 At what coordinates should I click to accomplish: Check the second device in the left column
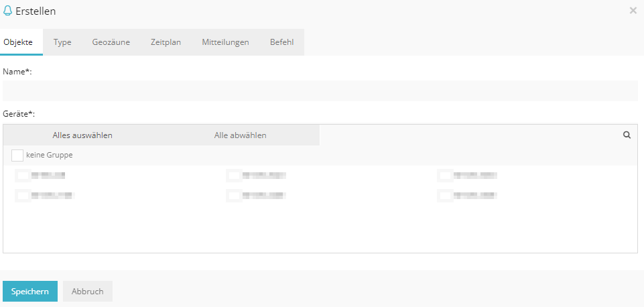pyautogui.click(x=23, y=196)
